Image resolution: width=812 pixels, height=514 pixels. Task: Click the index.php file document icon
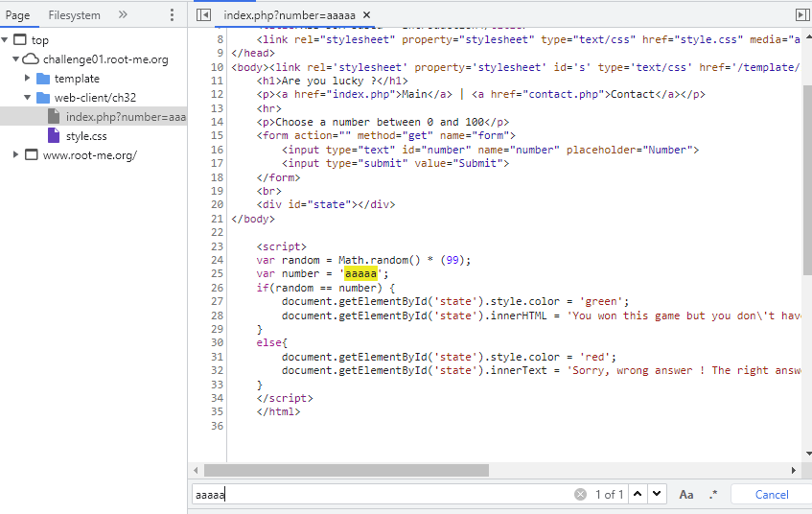(x=54, y=117)
